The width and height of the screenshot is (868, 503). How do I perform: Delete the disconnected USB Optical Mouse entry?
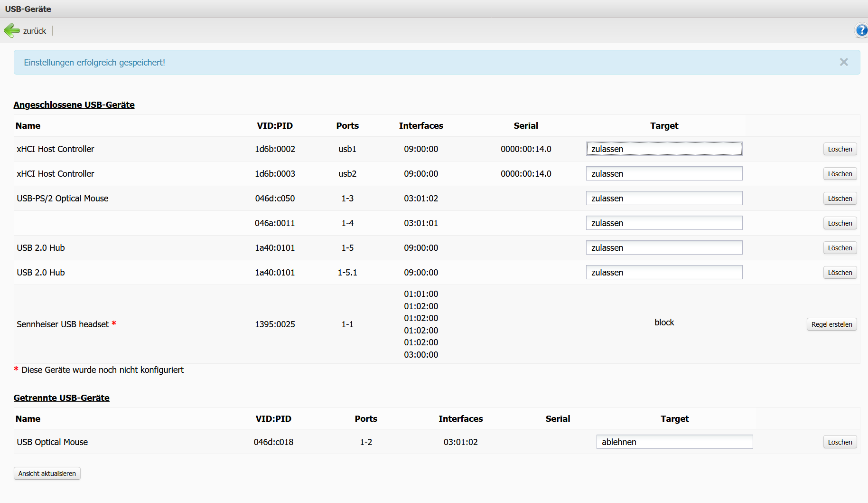click(x=840, y=442)
